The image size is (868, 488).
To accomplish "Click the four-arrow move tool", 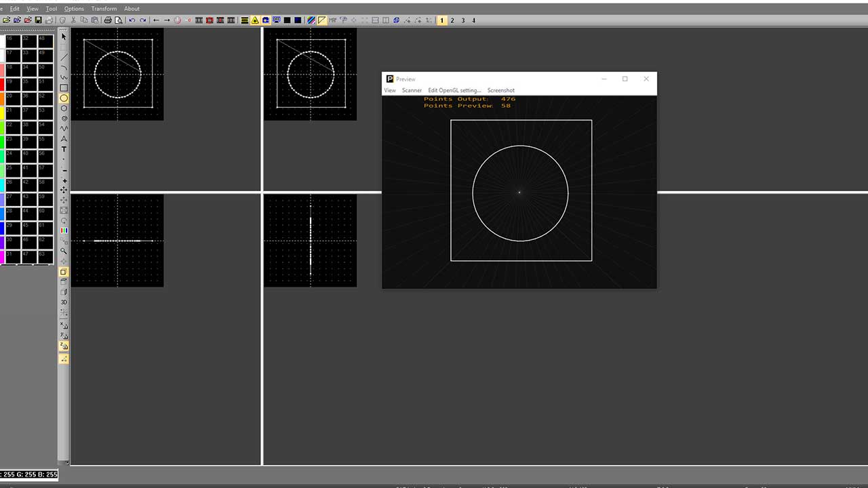I will pyautogui.click(x=64, y=190).
